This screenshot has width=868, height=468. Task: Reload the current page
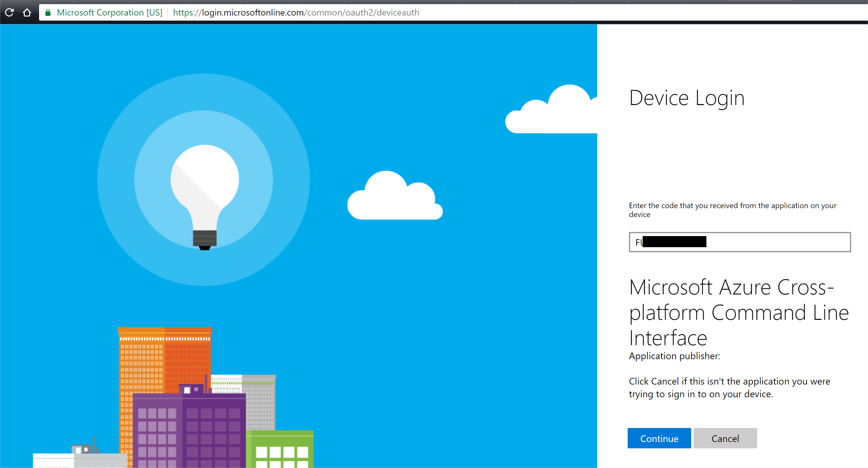(10, 12)
